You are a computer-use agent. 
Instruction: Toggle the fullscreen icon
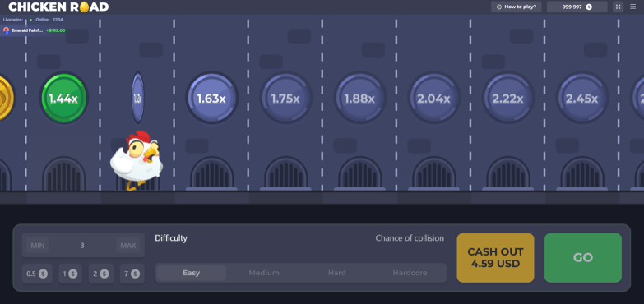pyautogui.click(x=619, y=7)
